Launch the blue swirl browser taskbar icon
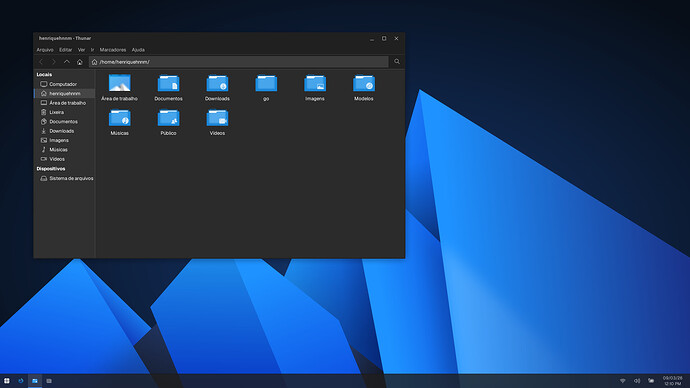 (x=21, y=381)
